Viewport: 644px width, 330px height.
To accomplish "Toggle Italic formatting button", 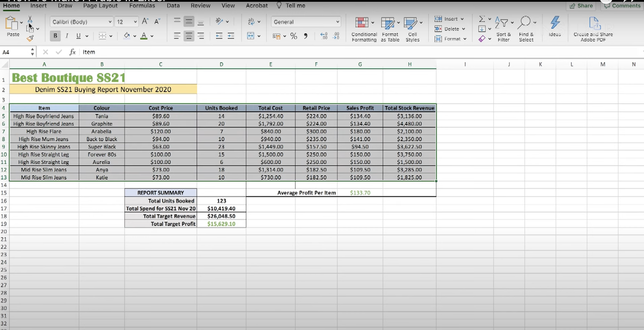I will coord(67,36).
